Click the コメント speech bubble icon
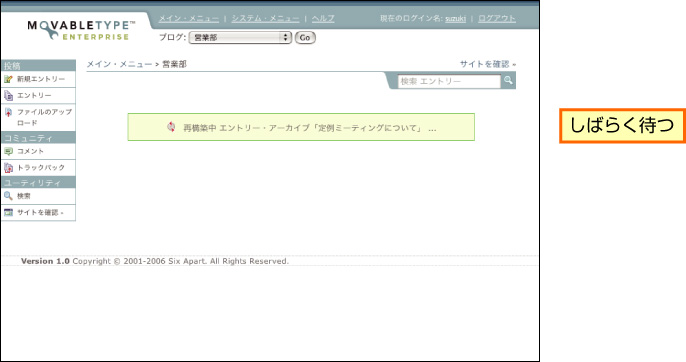 point(8,151)
